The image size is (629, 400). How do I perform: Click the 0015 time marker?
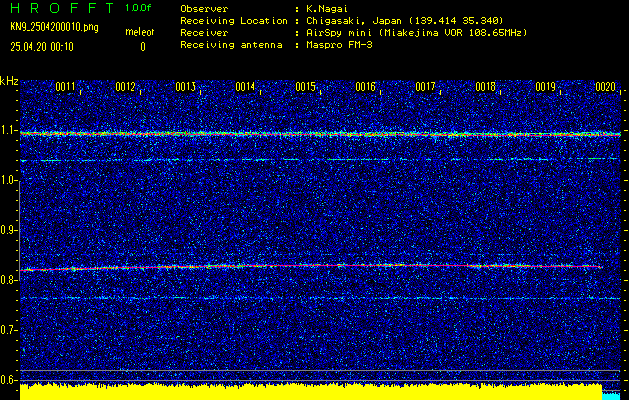pyautogui.click(x=305, y=87)
